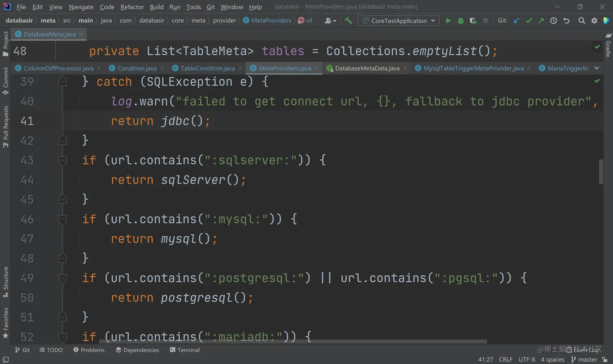
Task: Rollback changes with the undo arrow icon
Action: click(566, 21)
